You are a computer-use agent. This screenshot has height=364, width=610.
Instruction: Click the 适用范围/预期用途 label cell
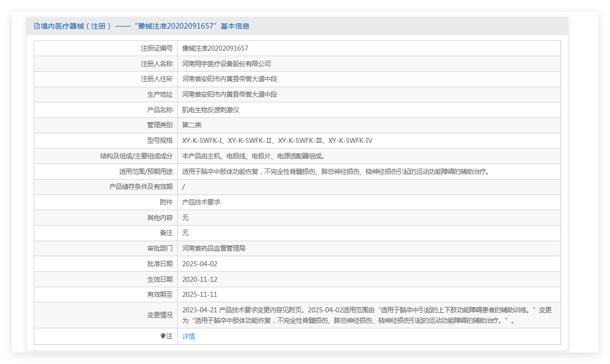tap(105, 171)
